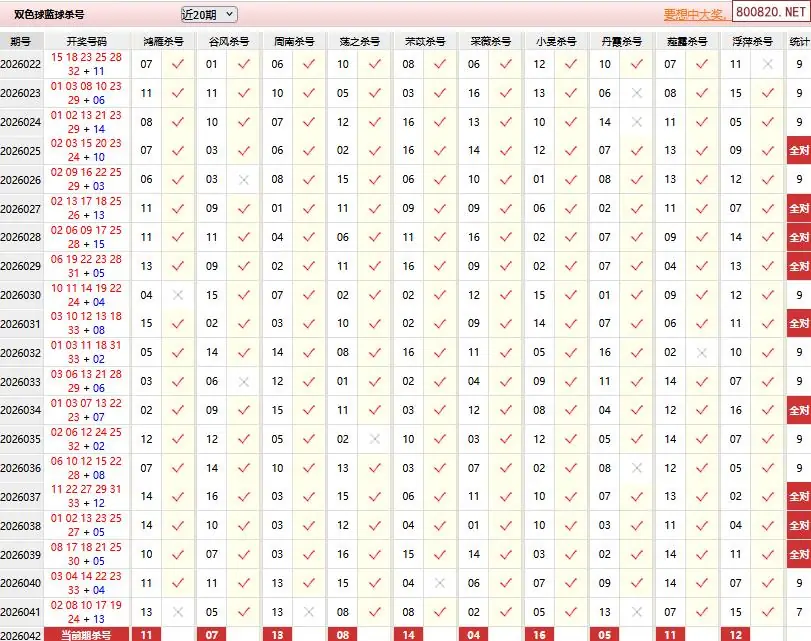Screen dimensions: 811x641
Task: Click the check mark in row 2026022 鸿雁 column
Action: coord(178,64)
